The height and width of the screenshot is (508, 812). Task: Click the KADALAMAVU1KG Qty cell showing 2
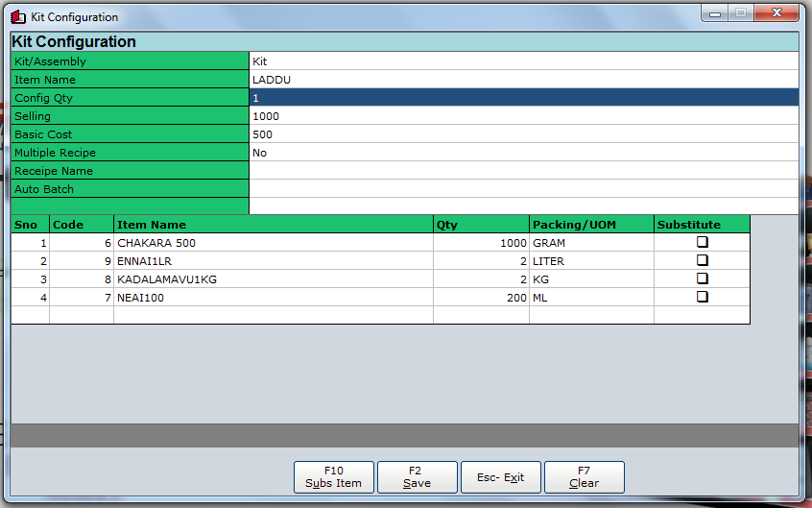(481, 278)
